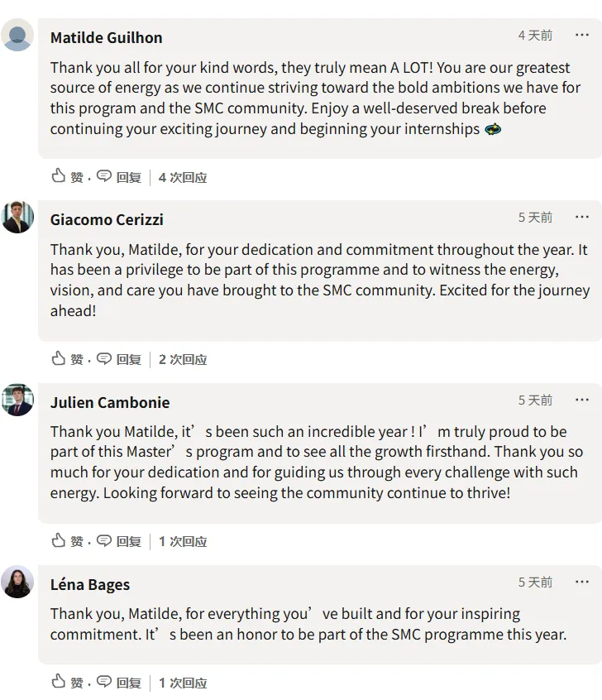Show the ellipsis menu for Julien Cambonie's comment
The image size is (602, 700).
tap(582, 400)
